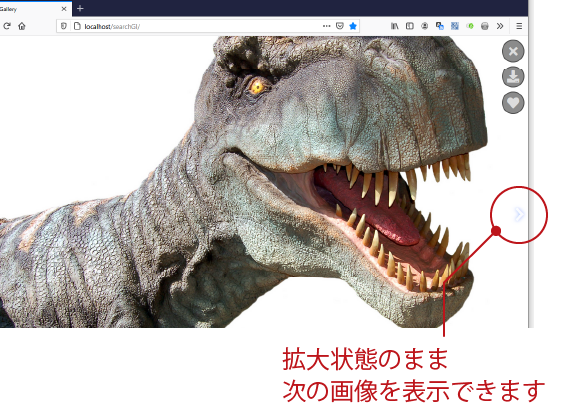Open a new tab with plus button

pyautogui.click(x=80, y=8)
